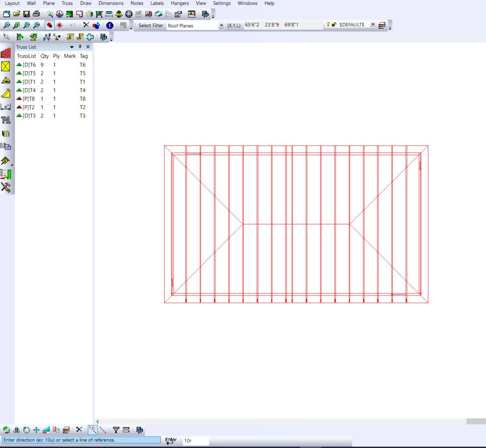Open the Truss List panel options arrow
This screenshot has height=448, width=486.
[72, 47]
